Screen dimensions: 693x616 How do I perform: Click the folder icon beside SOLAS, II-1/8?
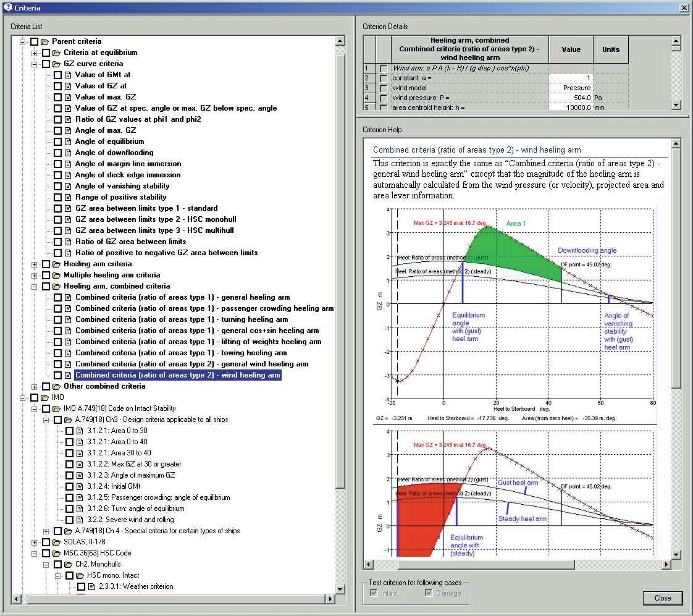56,542
